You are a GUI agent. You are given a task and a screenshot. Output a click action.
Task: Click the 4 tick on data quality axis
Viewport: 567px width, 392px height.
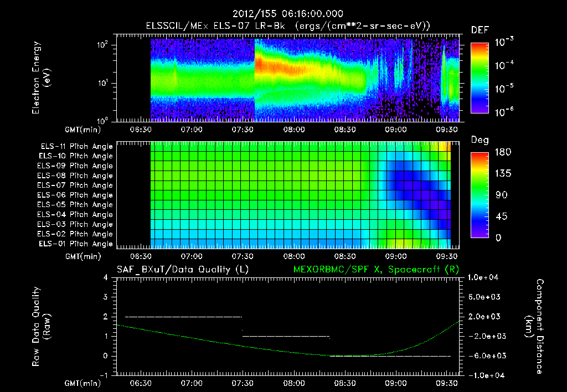tap(106, 277)
